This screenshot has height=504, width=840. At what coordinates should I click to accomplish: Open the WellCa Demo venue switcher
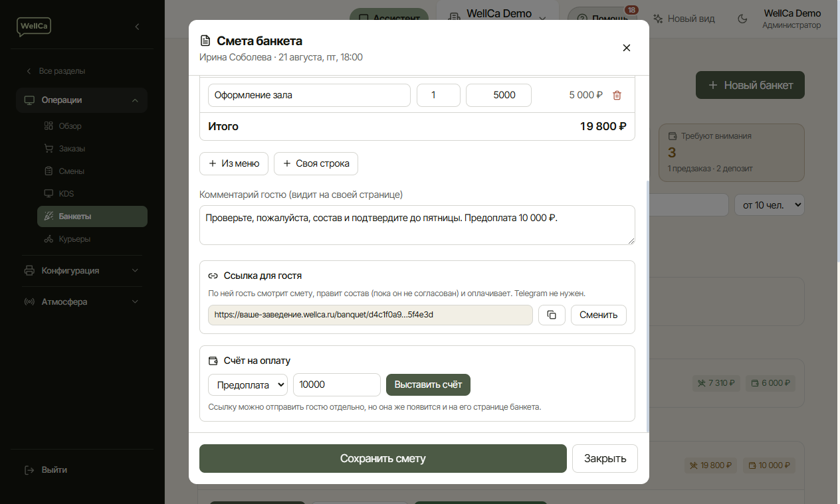(x=498, y=15)
